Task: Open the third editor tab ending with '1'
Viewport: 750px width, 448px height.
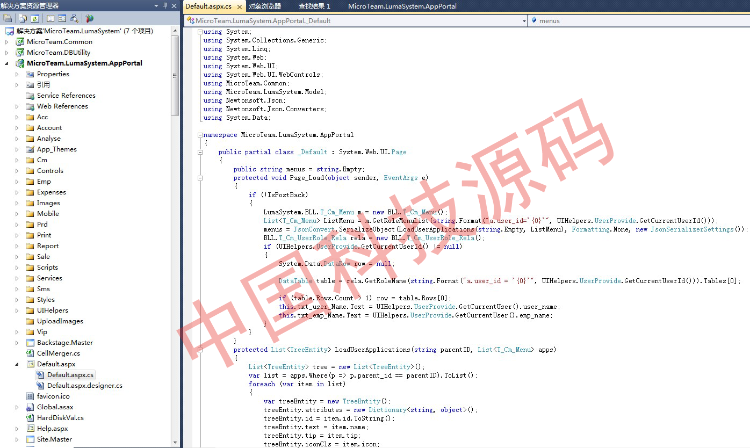Action: (x=314, y=6)
